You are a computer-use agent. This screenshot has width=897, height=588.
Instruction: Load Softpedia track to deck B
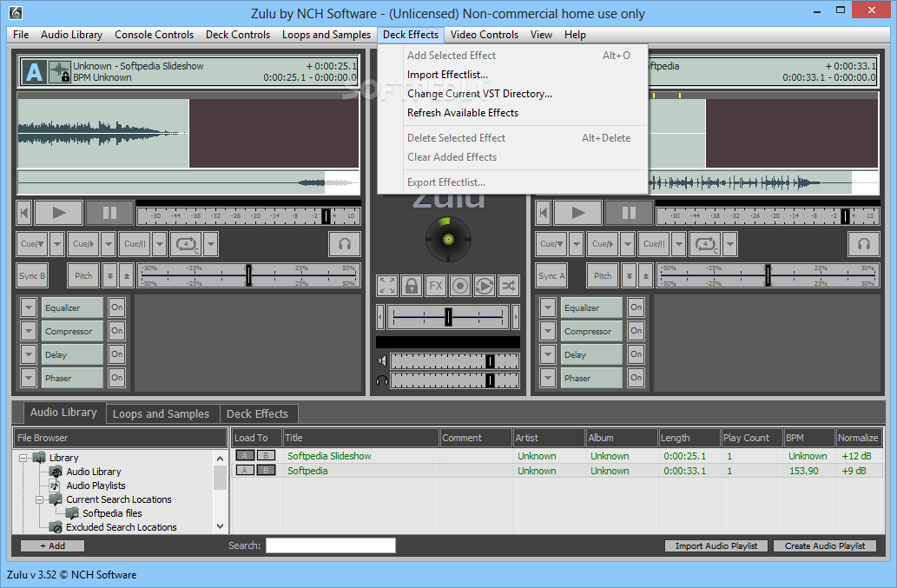[266, 470]
